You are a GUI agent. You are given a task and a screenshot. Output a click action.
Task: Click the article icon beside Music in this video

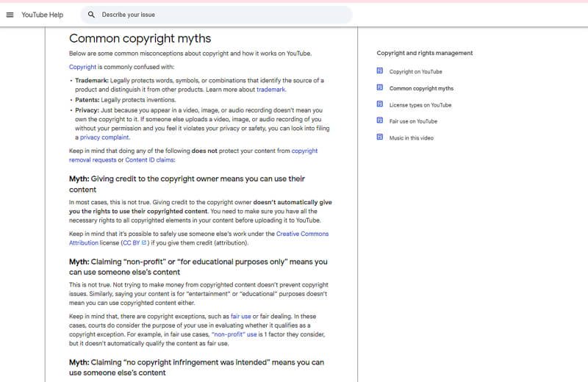coord(380,137)
